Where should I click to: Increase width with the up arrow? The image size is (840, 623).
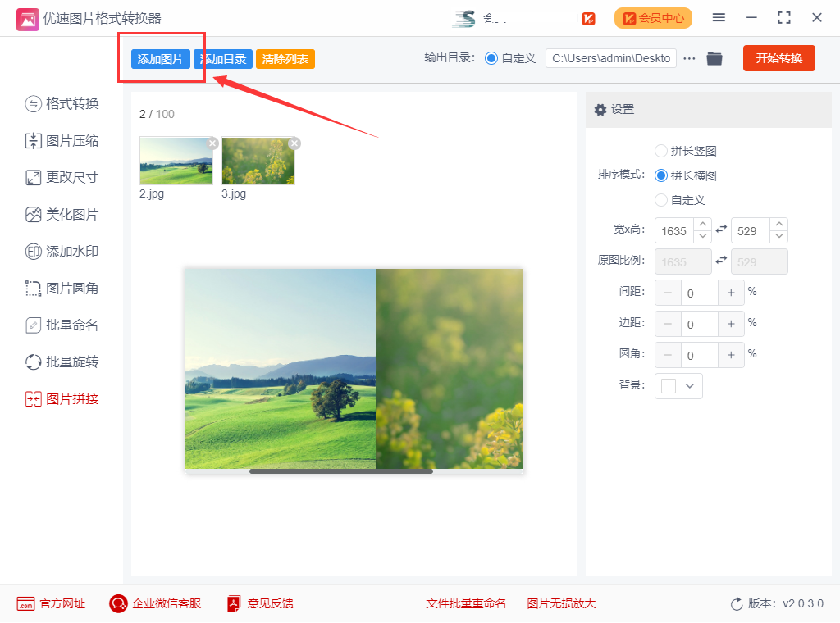coord(703,225)
